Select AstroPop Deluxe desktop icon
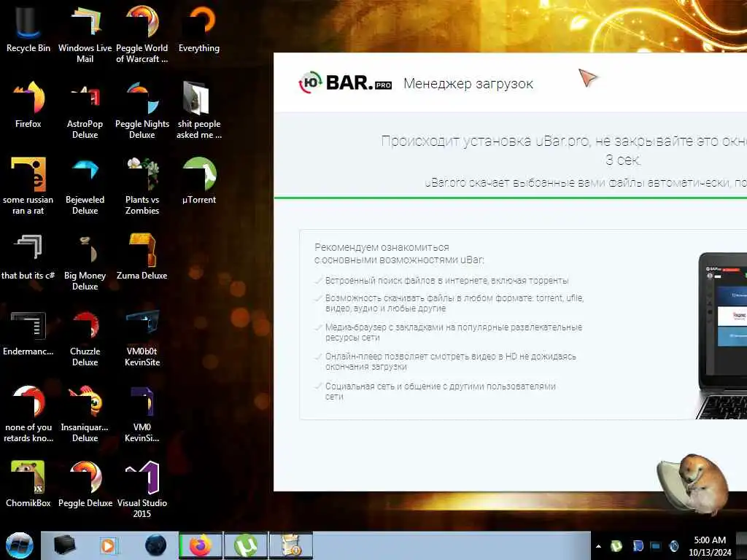This screenshot has width=747, height=560. 85,109
